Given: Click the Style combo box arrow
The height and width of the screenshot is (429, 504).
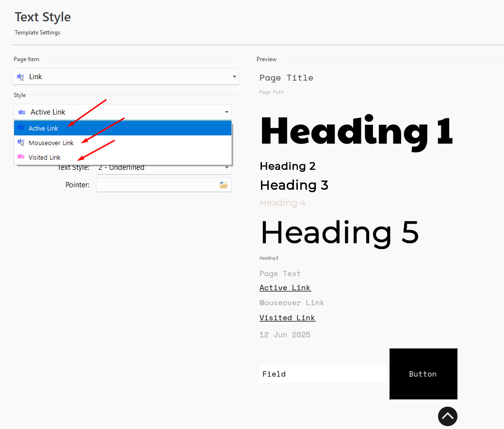Looking at the screenshot, I should coord(227,112).
